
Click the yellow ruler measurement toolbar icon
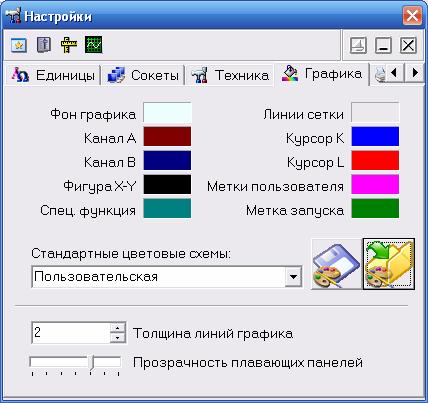(69, 45)
